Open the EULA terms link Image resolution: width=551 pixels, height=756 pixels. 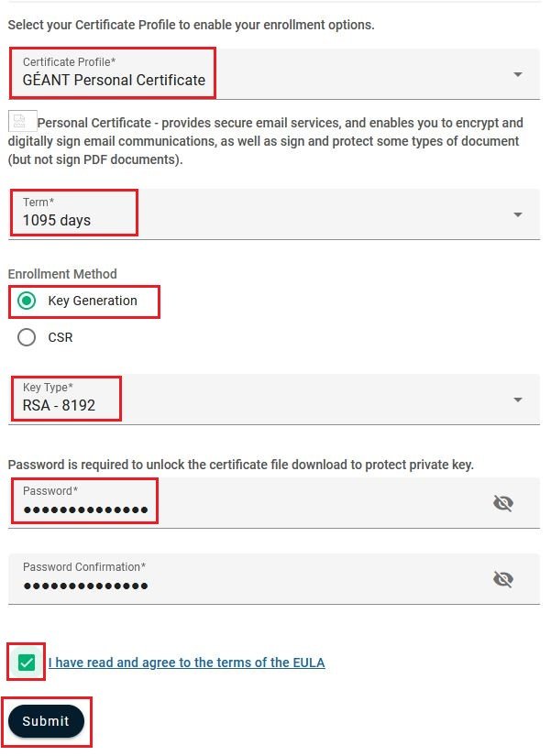point(186,663)
